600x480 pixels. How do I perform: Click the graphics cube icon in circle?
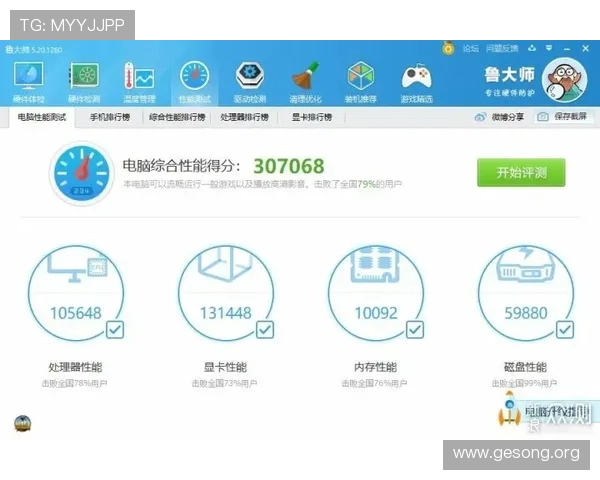tap(226, 264)
